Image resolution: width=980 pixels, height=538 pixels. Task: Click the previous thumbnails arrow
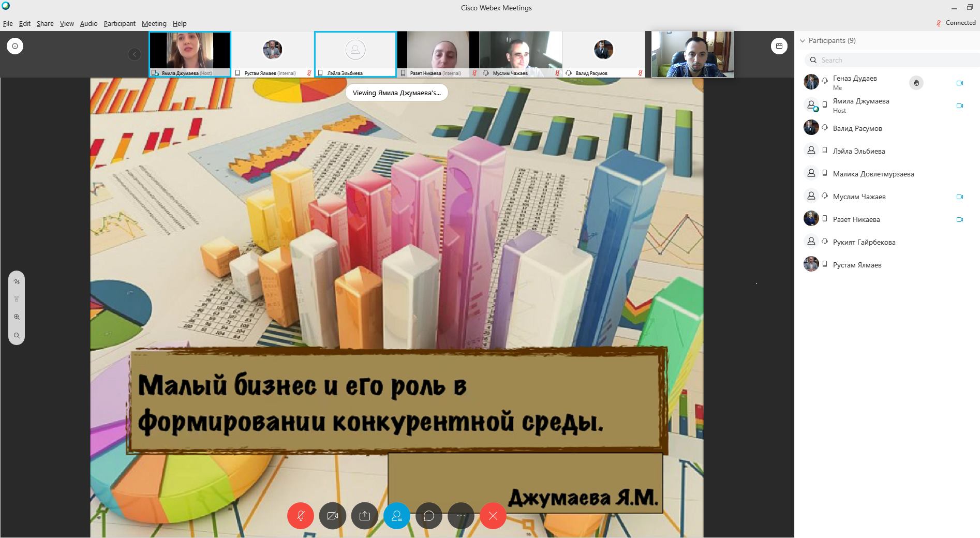pyautogui.click(x=135, y=54)
